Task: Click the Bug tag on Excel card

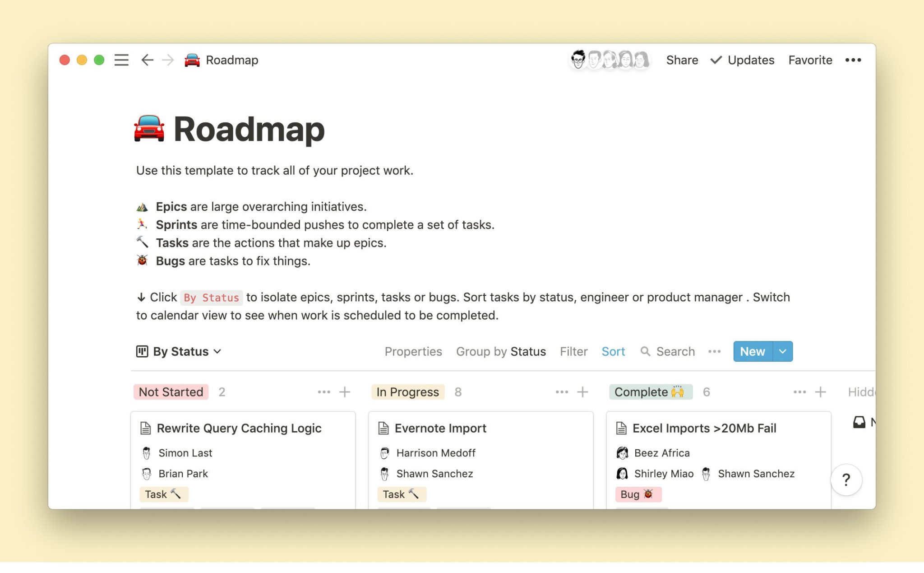Action: tap(638, 494)
